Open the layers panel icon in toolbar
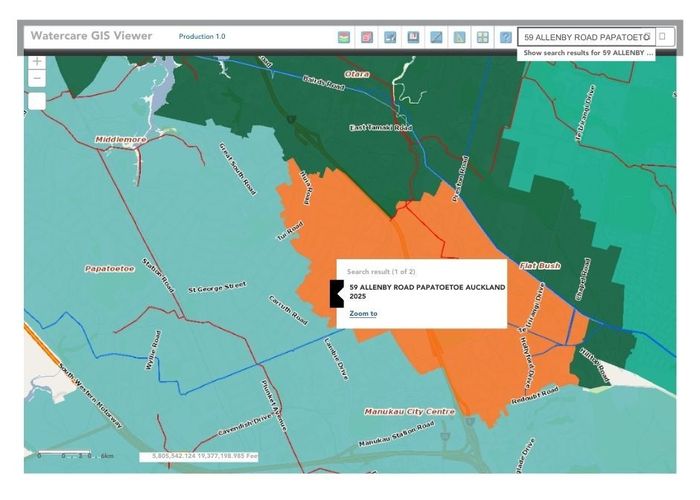 click(344, 37)
